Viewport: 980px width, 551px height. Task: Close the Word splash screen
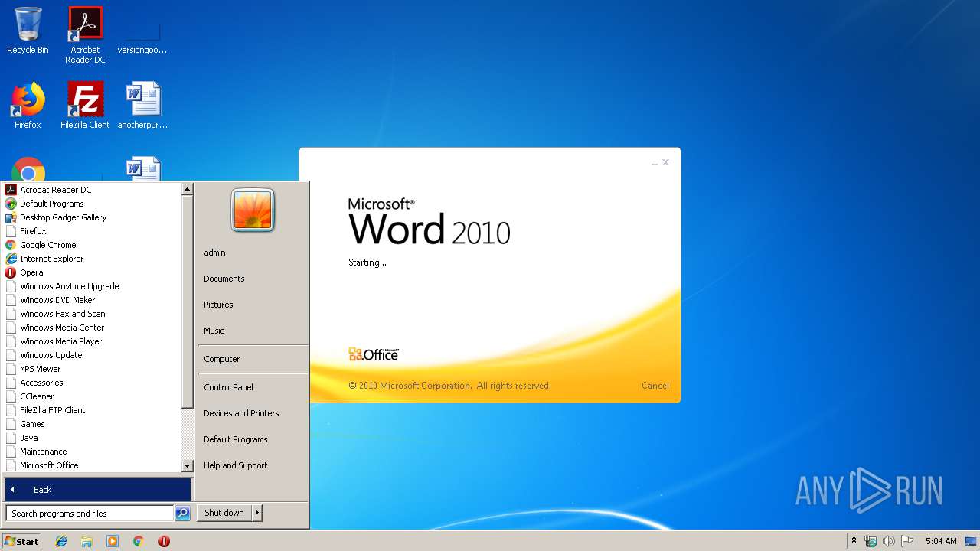pyautogui.click(x=665, y=162)
